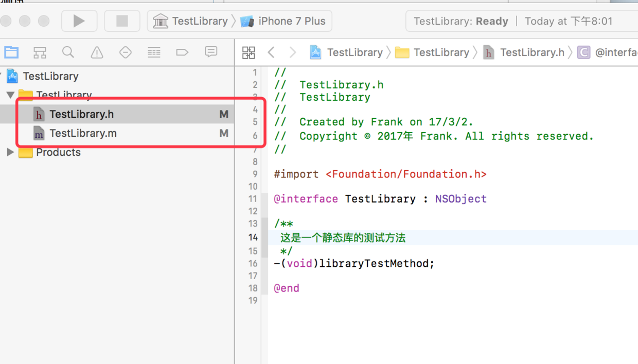The height and width of the screenshot is (364, 638).
Task: Choose the iPhone 7 Plus destination
Action: point(283,21)
